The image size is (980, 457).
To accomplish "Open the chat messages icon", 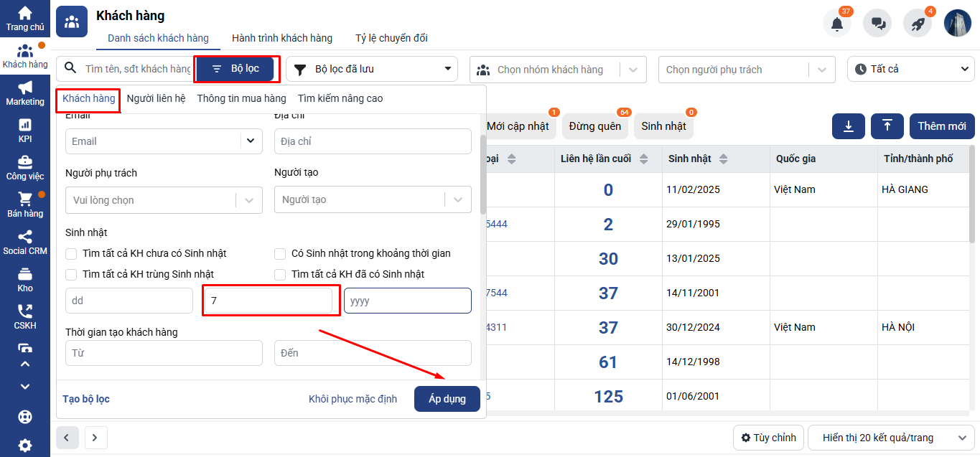I will click(x=877, y=24).
